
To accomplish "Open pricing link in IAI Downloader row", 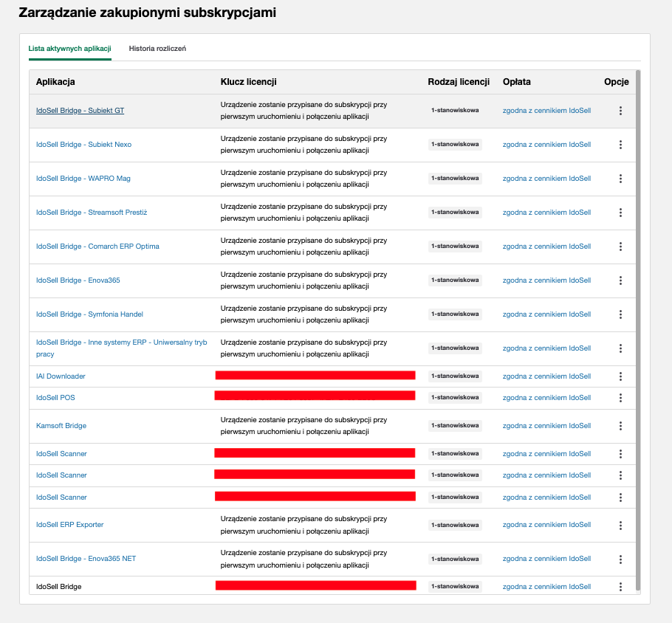I will click(546, 376).
